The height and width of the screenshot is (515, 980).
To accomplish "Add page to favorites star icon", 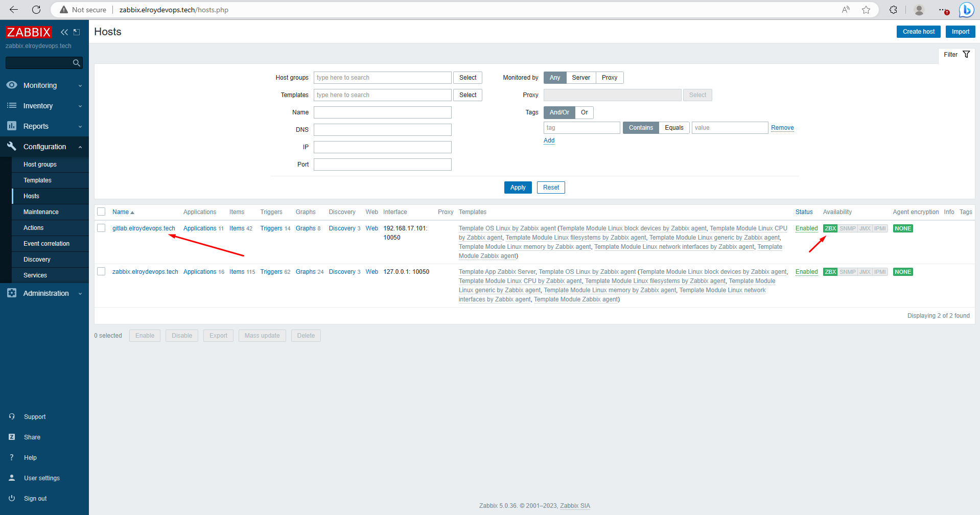I will pos(866,10).
